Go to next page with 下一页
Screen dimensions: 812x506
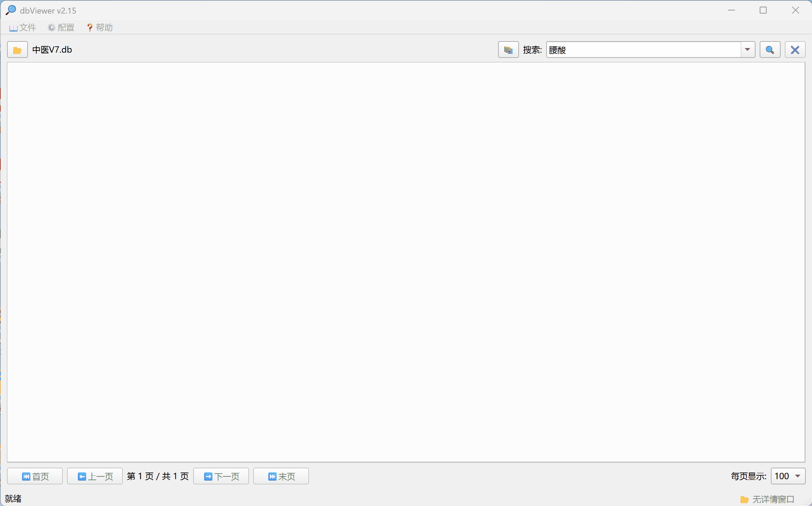221,476
